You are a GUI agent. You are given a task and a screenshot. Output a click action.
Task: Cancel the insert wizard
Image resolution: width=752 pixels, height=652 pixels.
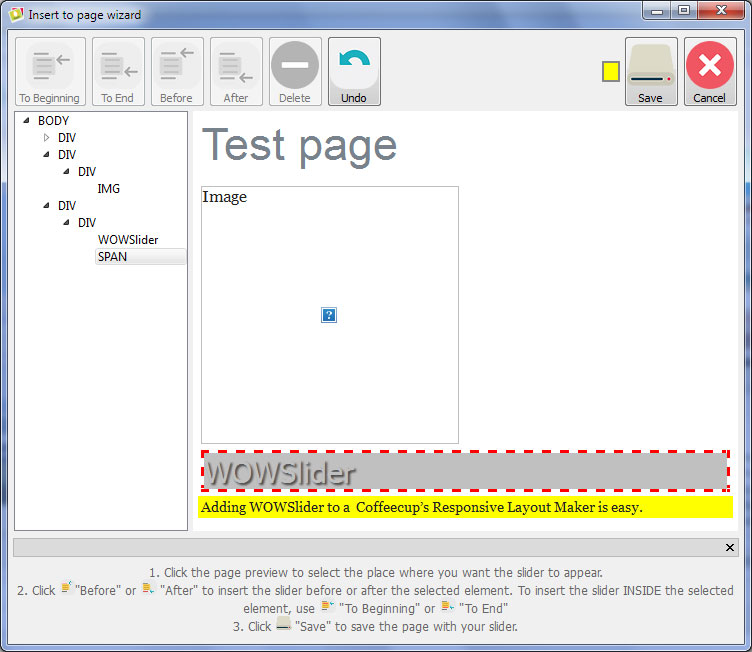tap(710, 71)
